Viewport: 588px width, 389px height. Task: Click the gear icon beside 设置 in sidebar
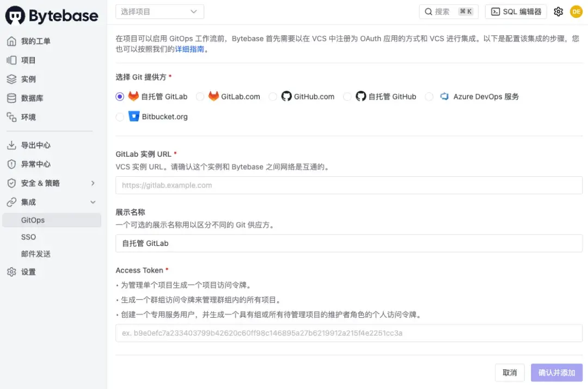(x=11, y=272)
